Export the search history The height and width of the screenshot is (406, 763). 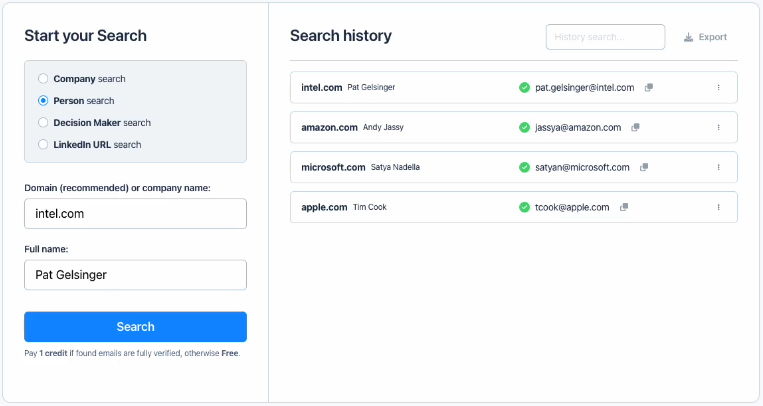pos(705,37)
